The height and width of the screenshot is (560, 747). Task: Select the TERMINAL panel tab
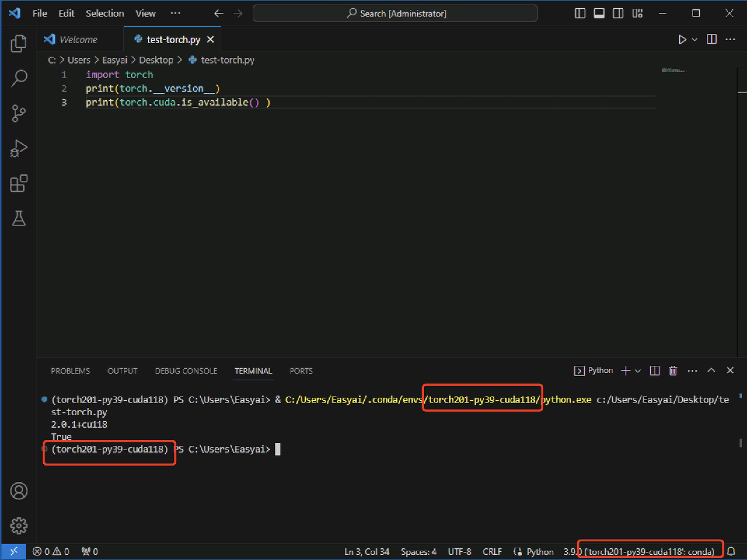point(253,371)
